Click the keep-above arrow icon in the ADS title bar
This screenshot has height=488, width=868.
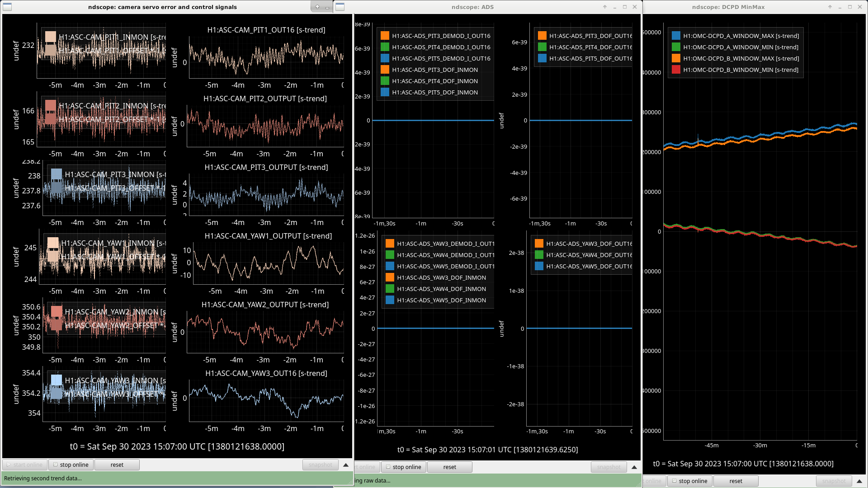coord(605,7)
